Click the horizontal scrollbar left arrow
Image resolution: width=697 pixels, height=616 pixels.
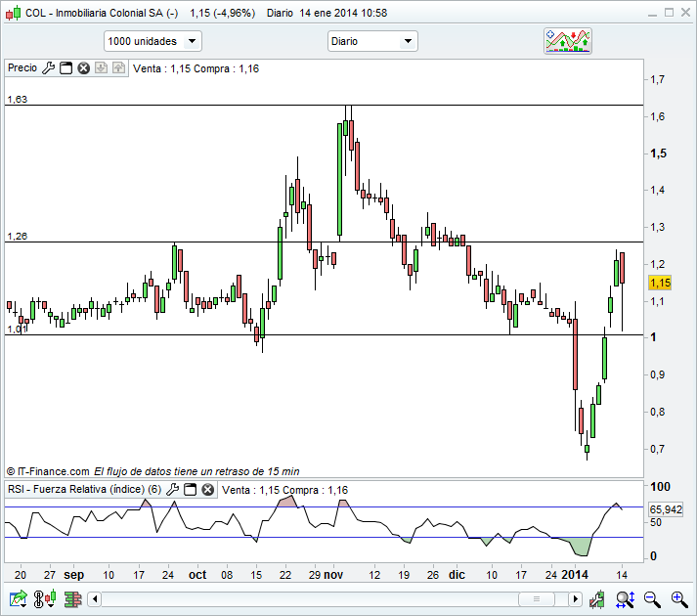click(96, 598)
